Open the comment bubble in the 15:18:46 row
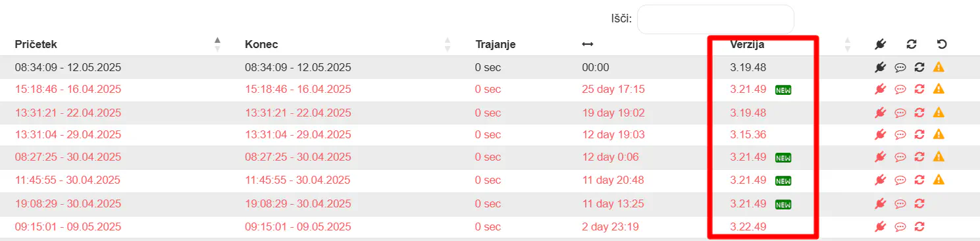The height and width of the screenshot is (241, 980). (900, 90)
